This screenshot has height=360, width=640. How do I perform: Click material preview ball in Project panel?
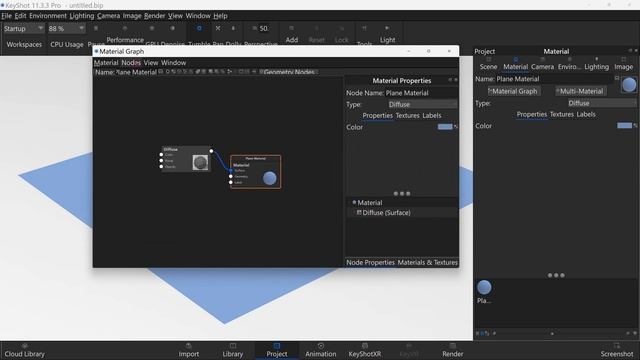tap(629, 84)
